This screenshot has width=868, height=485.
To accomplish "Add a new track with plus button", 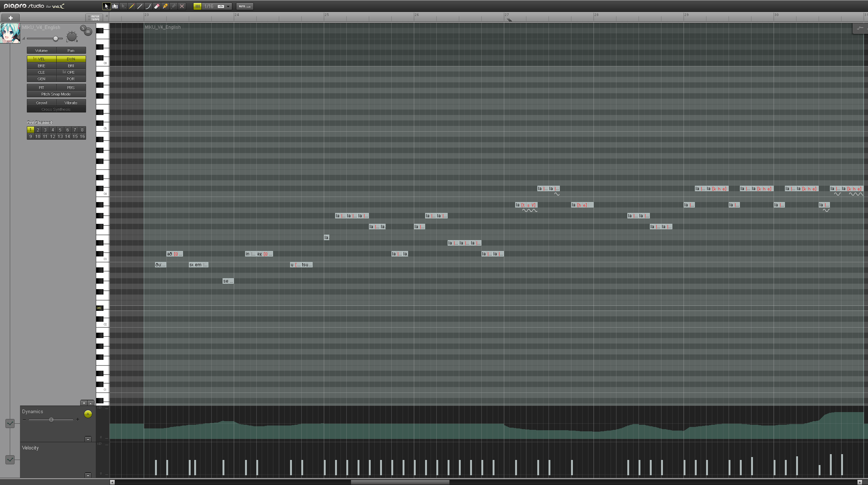I will point(11,18).
